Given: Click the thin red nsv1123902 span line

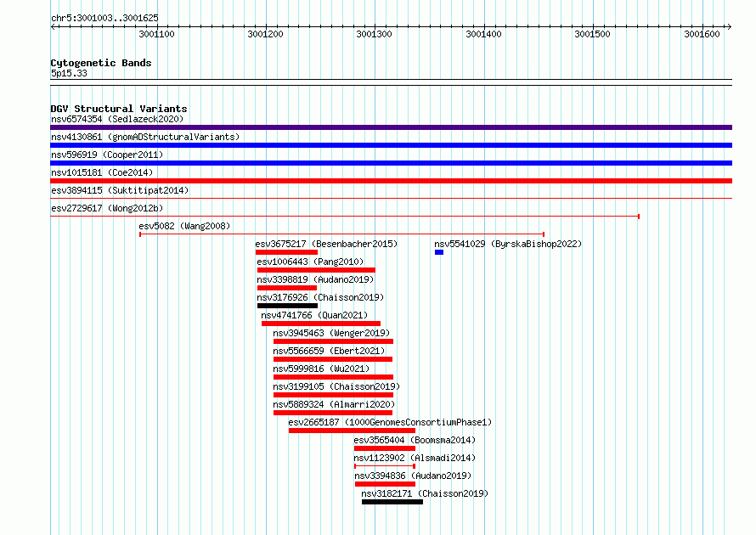Looking at the screenshot, I should coord(385,466).
